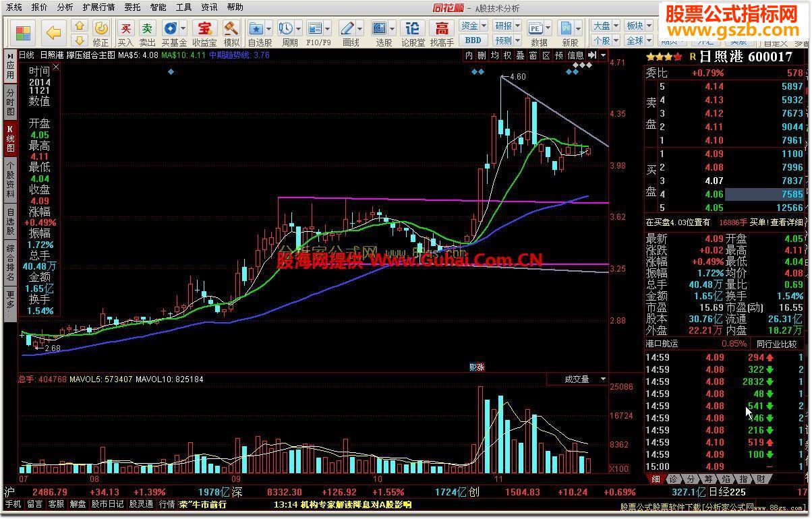Click the 解盘 status button

[78, 503]
